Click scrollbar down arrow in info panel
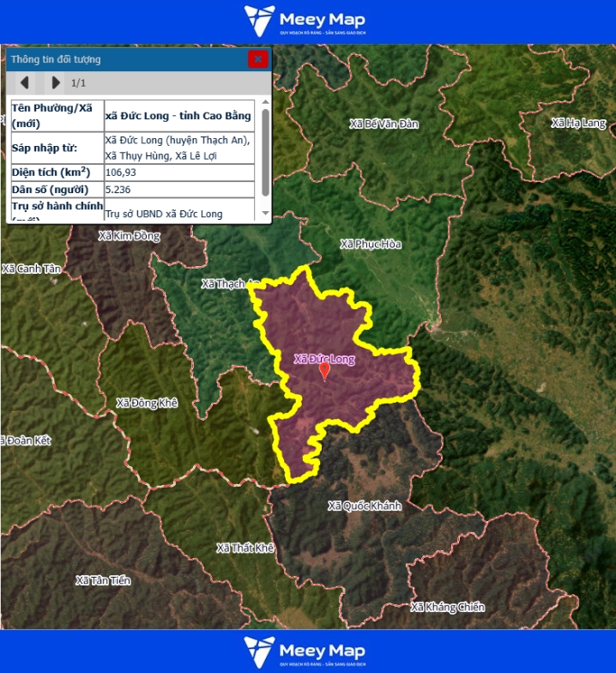 click(x=265, y=213)
